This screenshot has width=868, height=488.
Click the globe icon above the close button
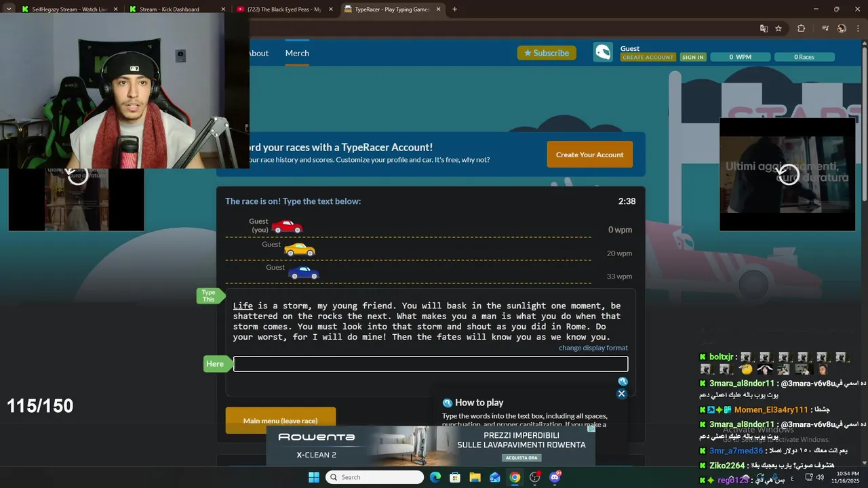623,382
